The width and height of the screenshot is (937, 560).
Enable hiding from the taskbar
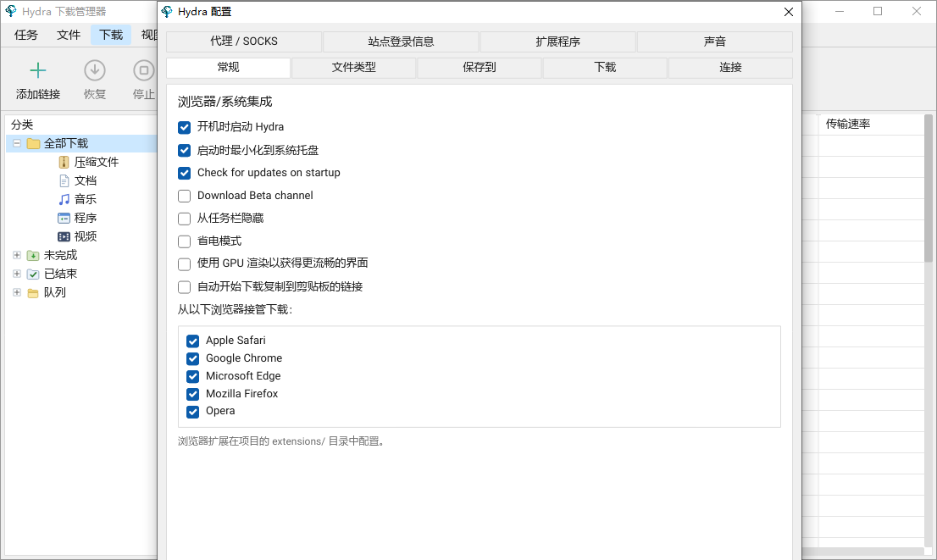click(184, 219)
